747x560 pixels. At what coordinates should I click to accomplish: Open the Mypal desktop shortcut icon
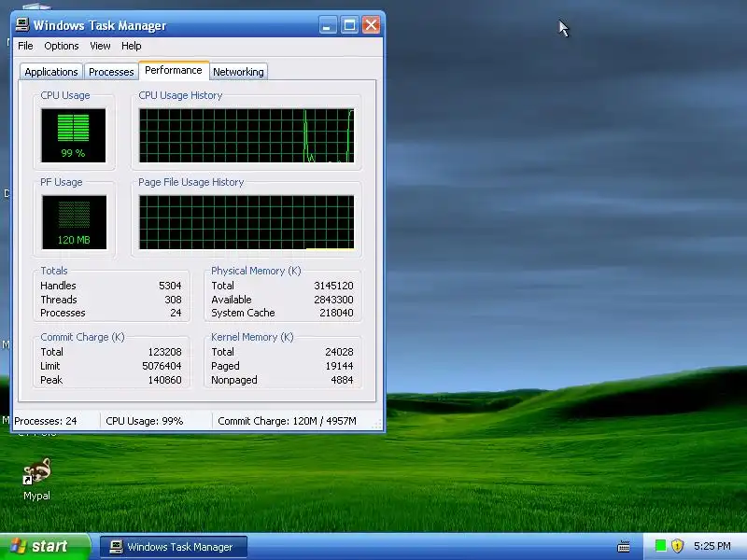(36, 479)
